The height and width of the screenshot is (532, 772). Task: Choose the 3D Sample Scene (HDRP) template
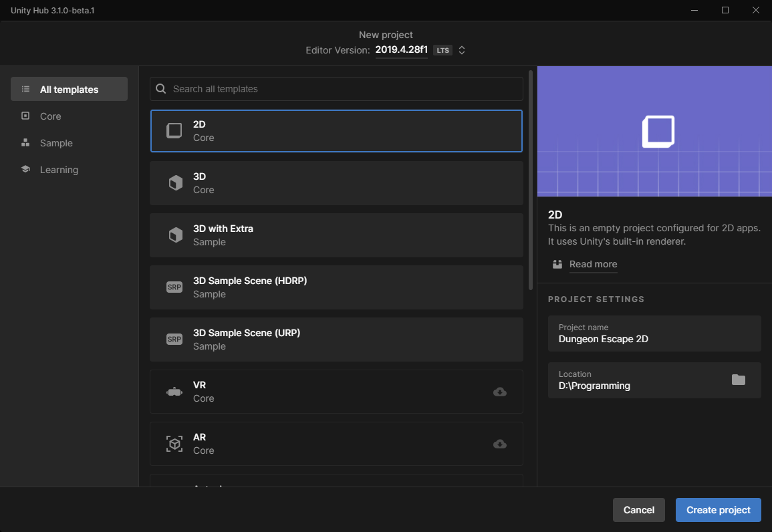click(x=336, y=287)
